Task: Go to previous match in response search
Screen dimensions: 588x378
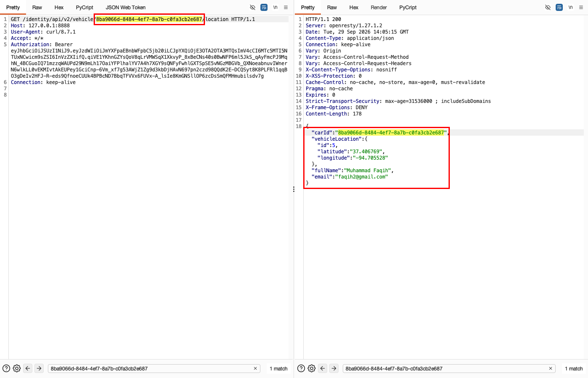Action: click(323, 368)
